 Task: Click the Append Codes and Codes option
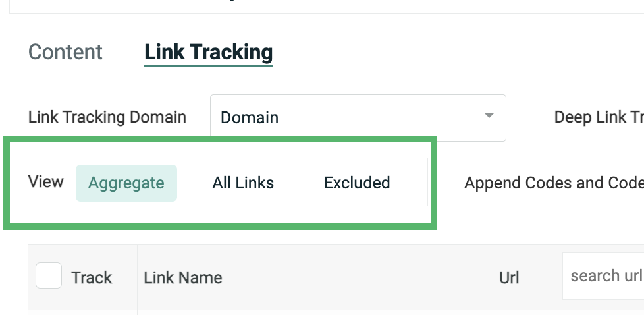click(553, 183)
